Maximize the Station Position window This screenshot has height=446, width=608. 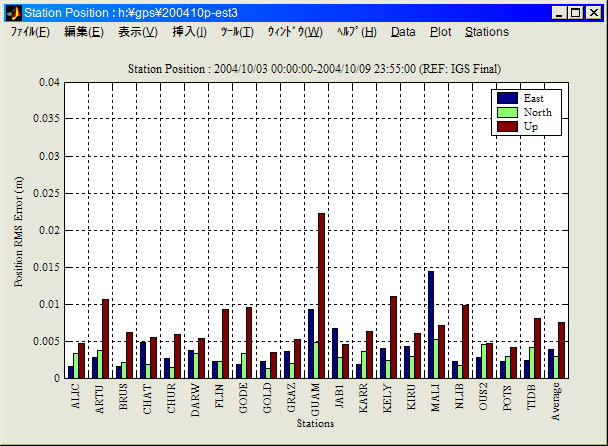(x=576, y=13)
